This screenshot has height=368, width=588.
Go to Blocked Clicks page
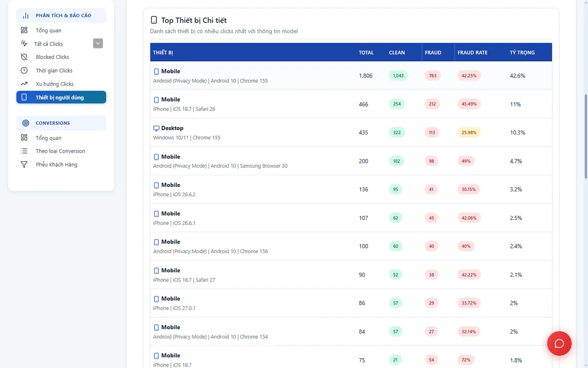pyautogui.click(x=61, y=57)
